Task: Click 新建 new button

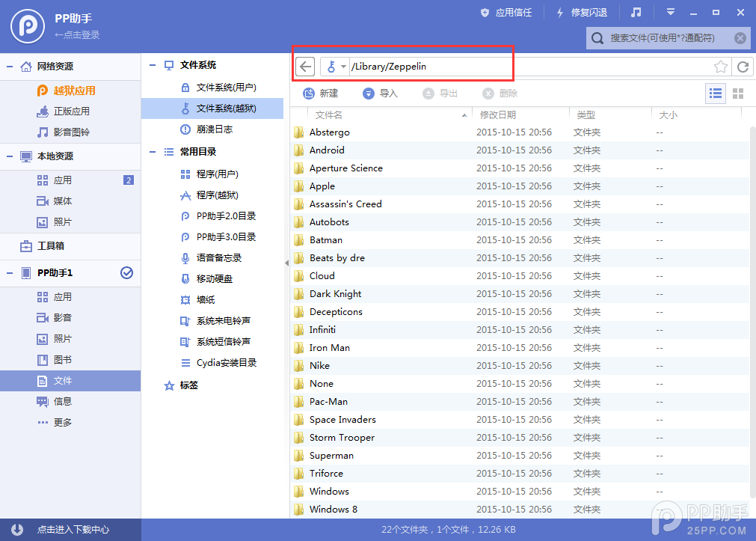Action: [x=321, y=94]
